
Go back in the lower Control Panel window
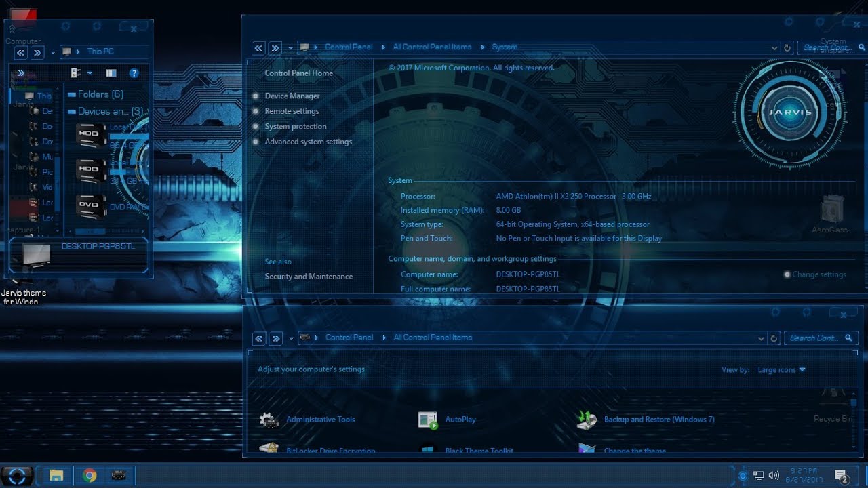(259, 338)
